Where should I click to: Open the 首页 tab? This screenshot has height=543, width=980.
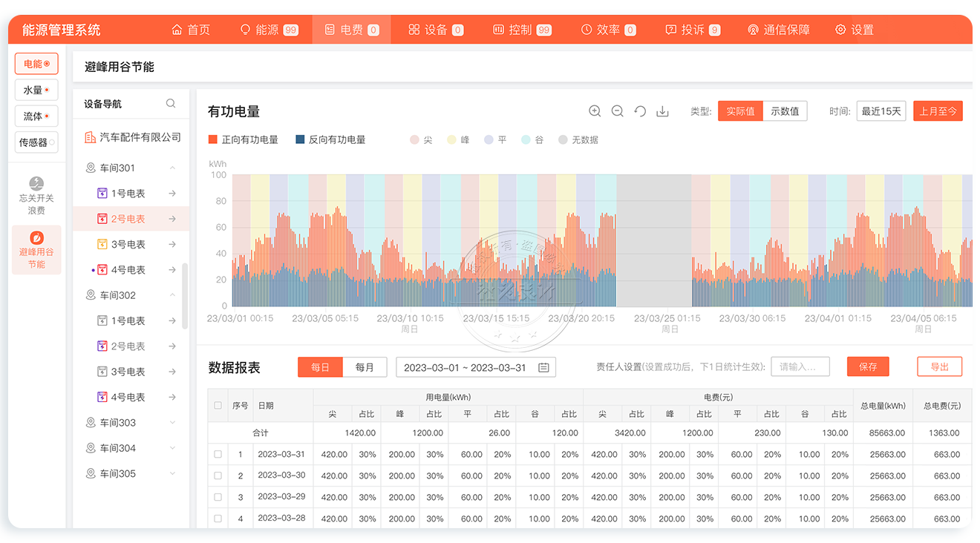point(191,30)
